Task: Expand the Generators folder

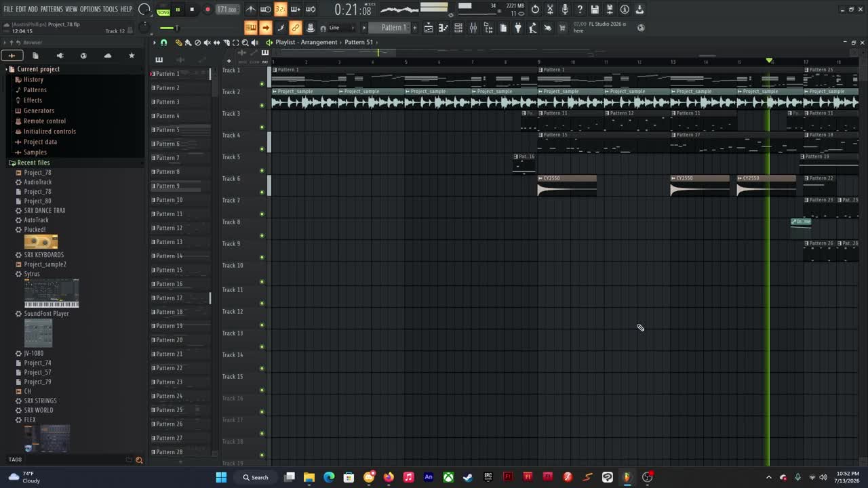Action: (39, 110)
